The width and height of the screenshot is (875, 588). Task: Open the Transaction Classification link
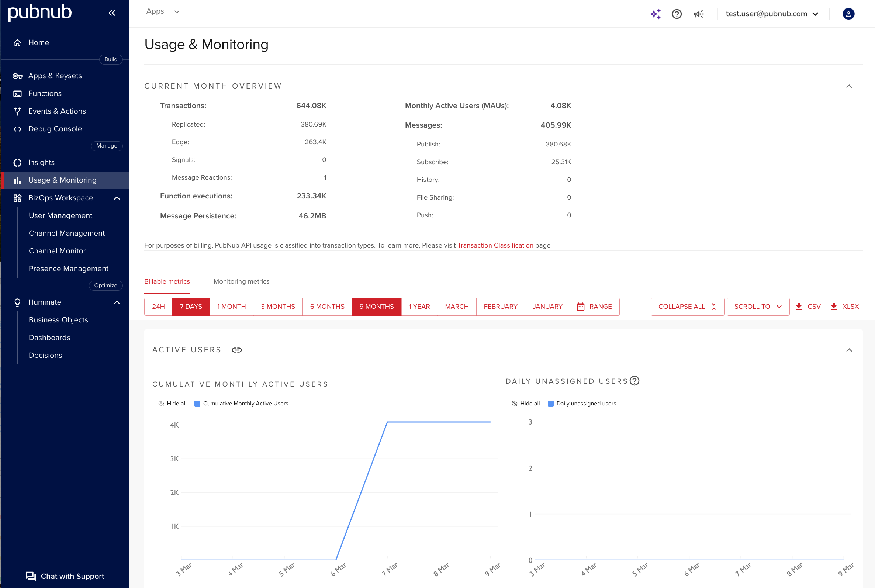point(495,245)
